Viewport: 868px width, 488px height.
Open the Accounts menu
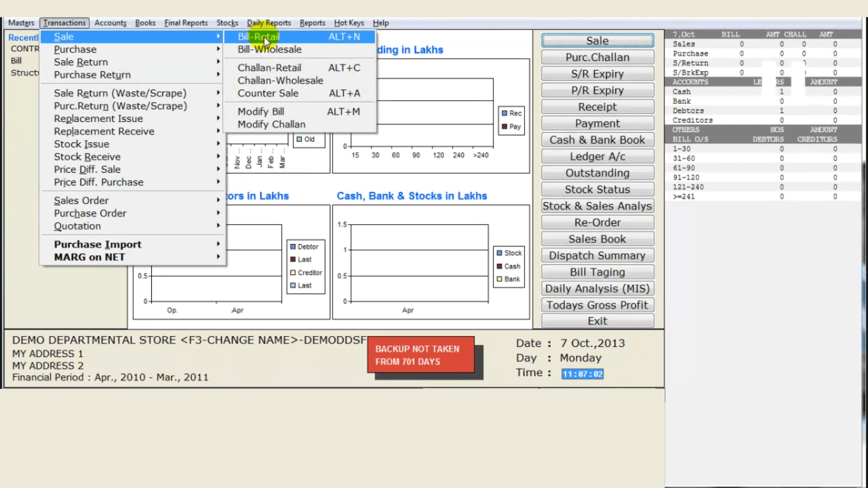[x=111, y=23]
